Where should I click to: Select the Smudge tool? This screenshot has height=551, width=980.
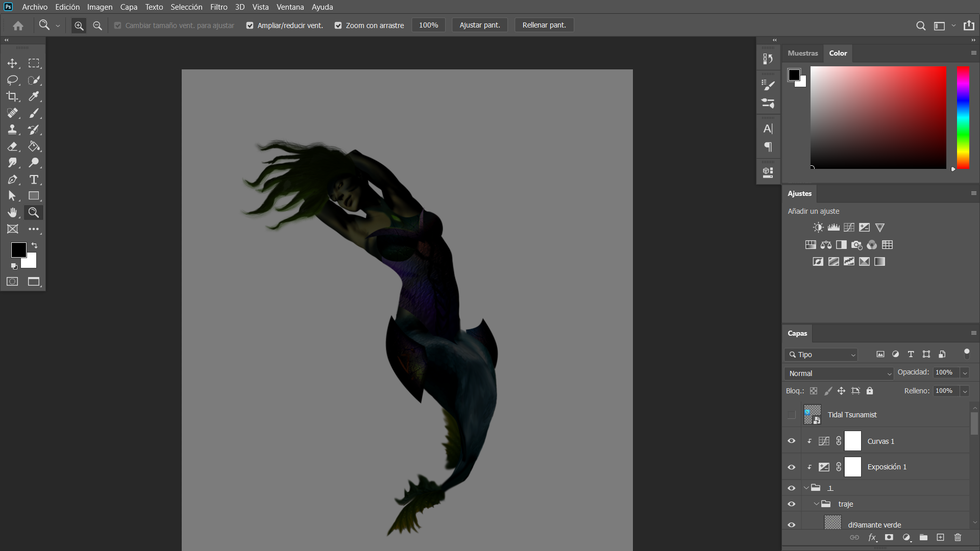click(12, 163)
